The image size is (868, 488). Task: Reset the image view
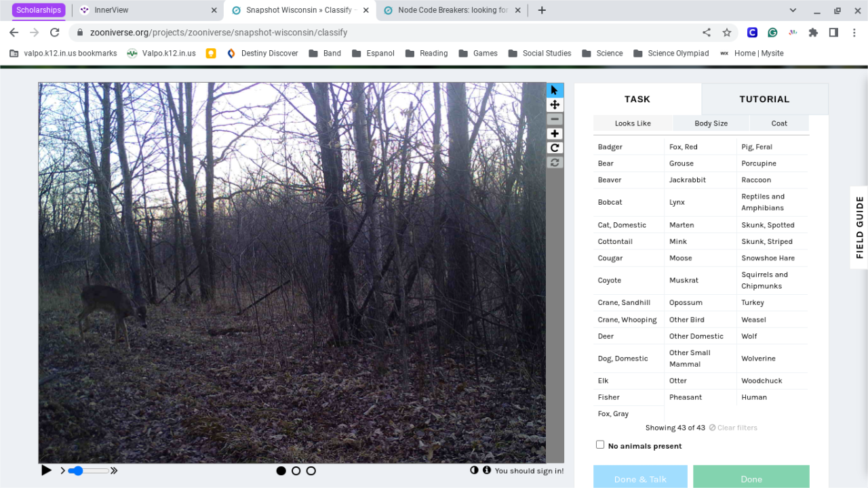[555, 162]
